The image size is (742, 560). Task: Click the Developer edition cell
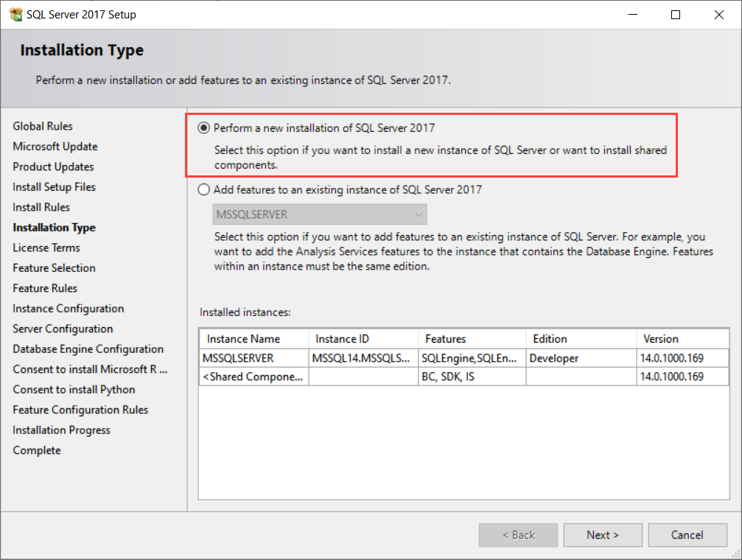coord(581,358)
